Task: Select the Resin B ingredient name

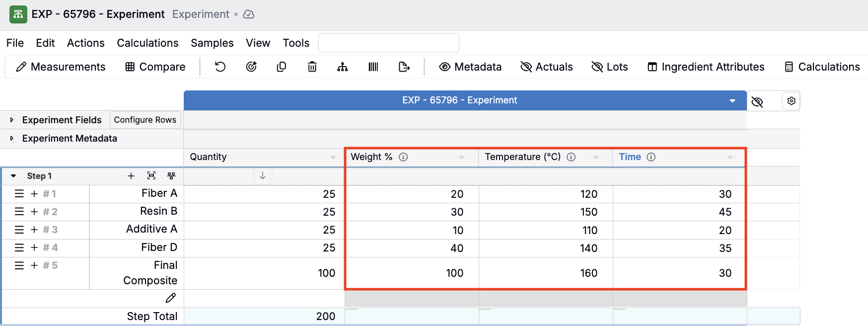Action: click(x=159, y=211)
